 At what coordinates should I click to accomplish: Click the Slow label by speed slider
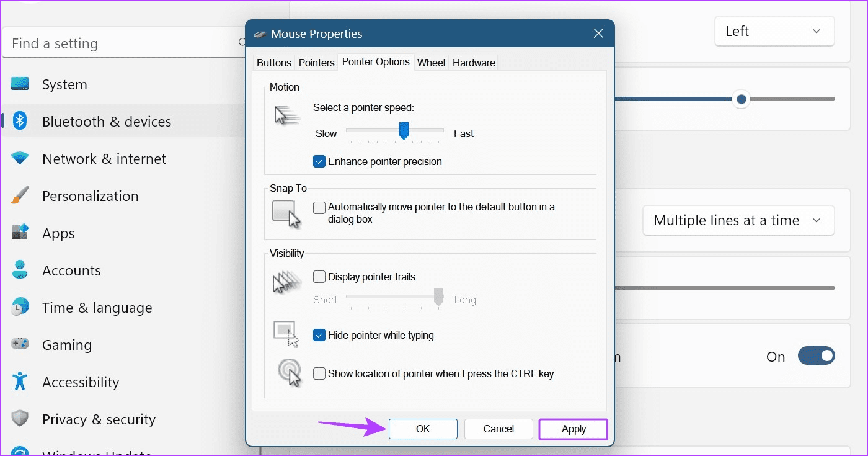(x=326, y=133)
